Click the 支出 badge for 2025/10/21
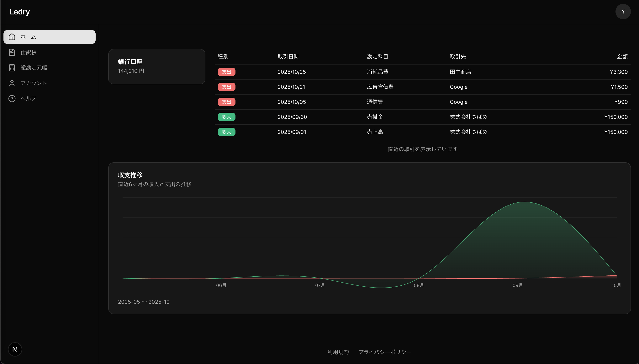Image resolution: width=639 pixels, height=364 pixels. pos(226,87)
